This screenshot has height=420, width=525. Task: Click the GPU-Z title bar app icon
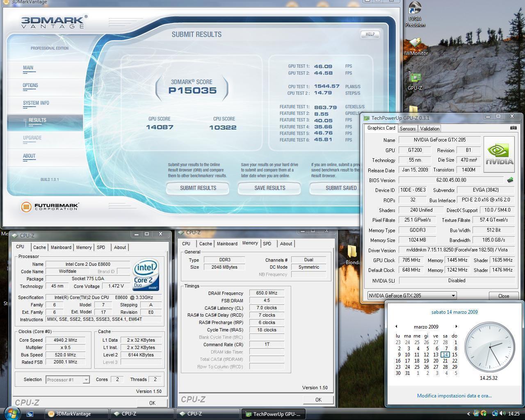tap(366, 118)
